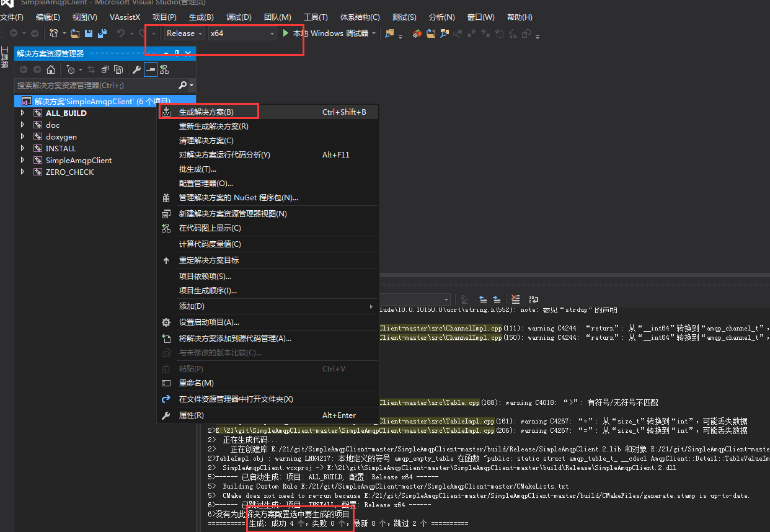The image size is (770, 532).
Task: Start debugging with the green play icon
Action: coord(286,33)
